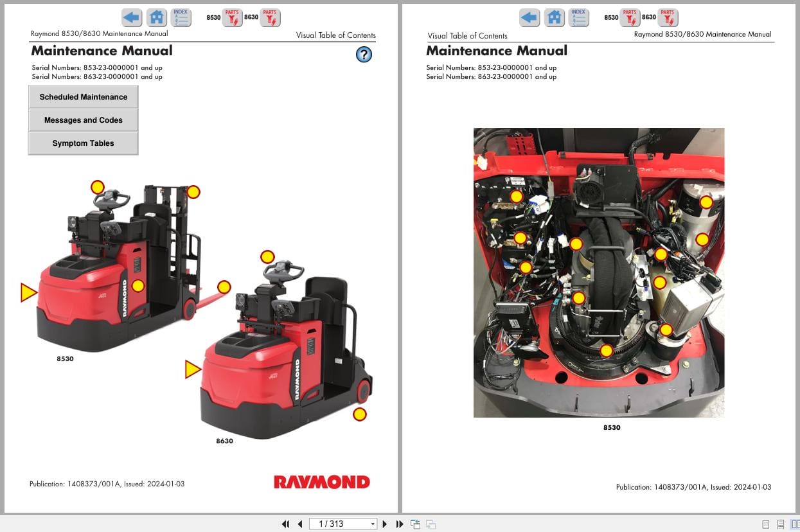The height and width of the screenshot is (532, 800).
Task: Click the left page Publication 1408373/001A footer
Action: [x=107, y=484]
